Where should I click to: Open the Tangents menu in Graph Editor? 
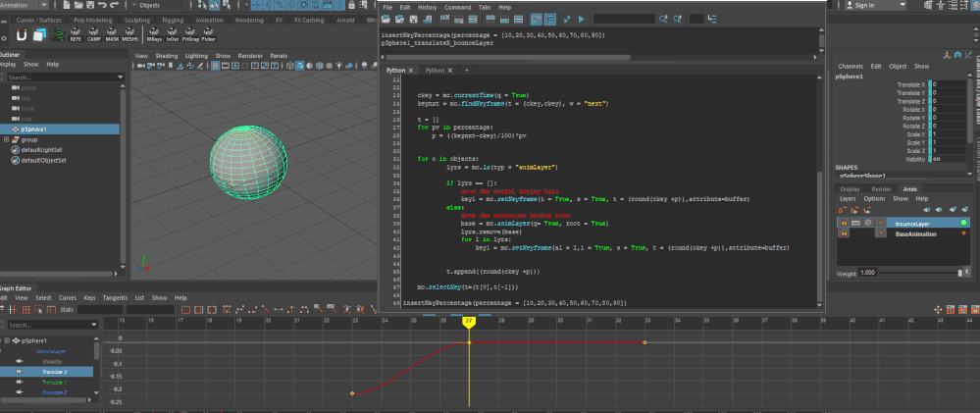pyautogui.click(x=115, y=298)
